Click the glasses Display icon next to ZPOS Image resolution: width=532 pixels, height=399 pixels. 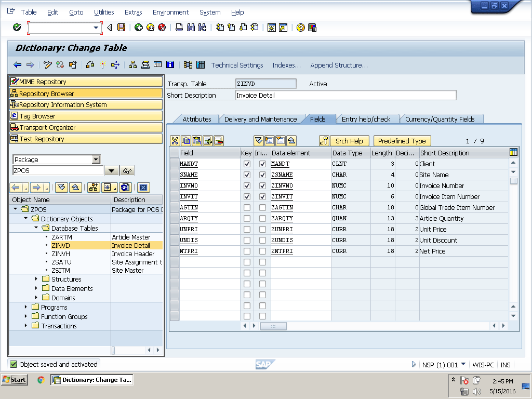pyautogui.click(x=127, y=171)
